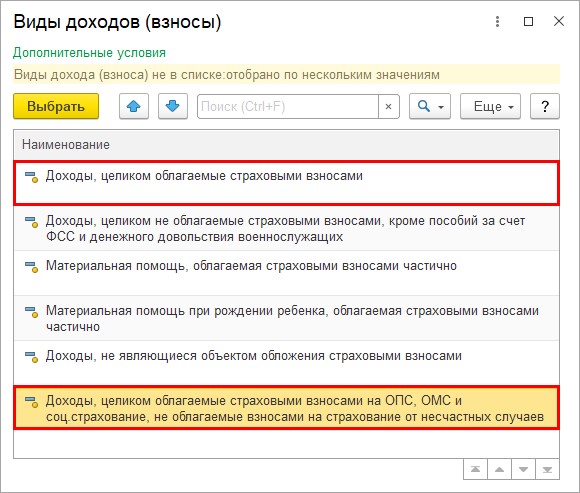580x493 pixels.
Task: Jump to first record with list navigation arrow
Action: (x=475, y=469)
